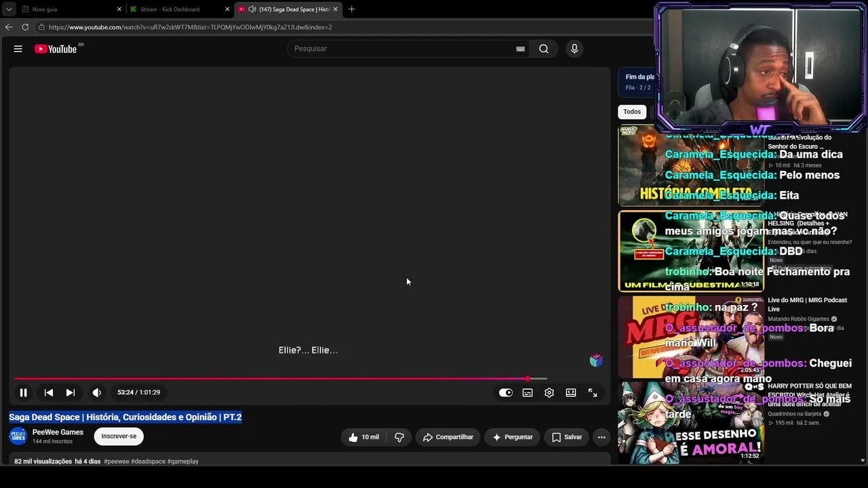Click the #deadspace hashtag

pos(148,462)
